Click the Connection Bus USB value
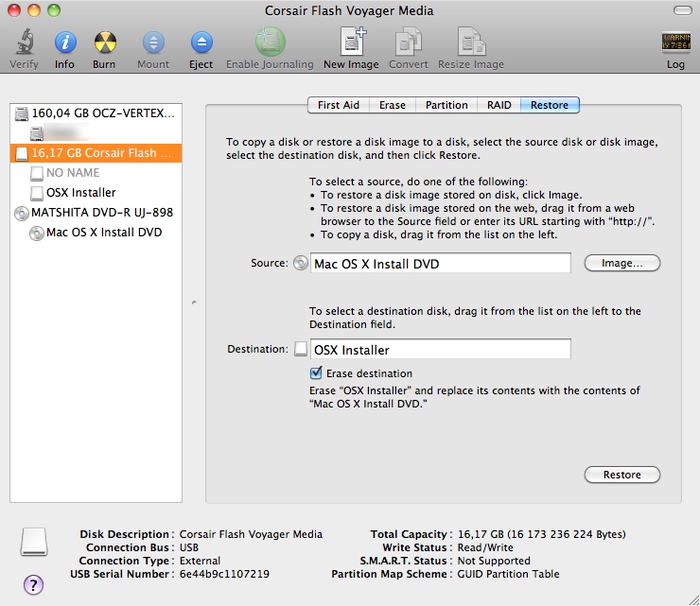This screenshot has height=606, width=700. coord(189,547)
